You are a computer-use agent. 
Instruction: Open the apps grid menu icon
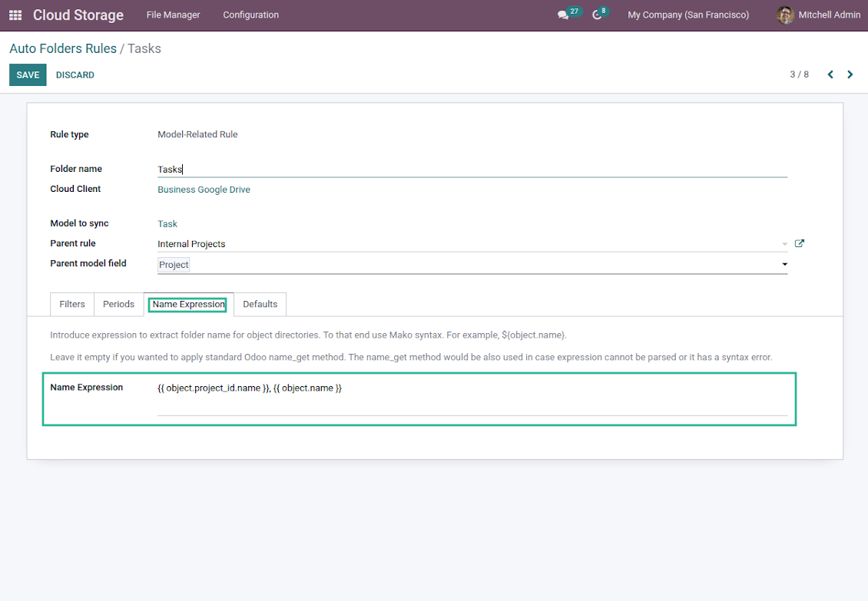tap(15, 15)
